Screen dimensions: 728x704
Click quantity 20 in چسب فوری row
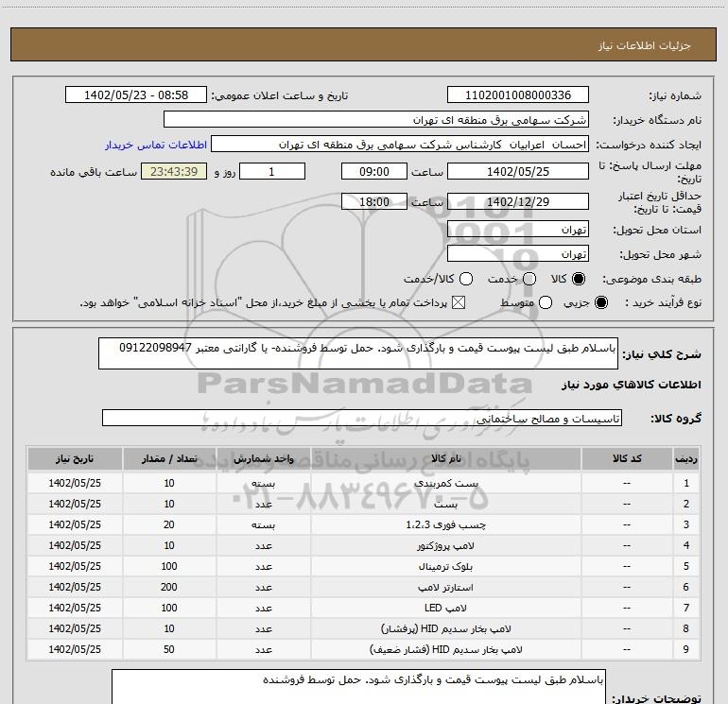coord(169,524)
